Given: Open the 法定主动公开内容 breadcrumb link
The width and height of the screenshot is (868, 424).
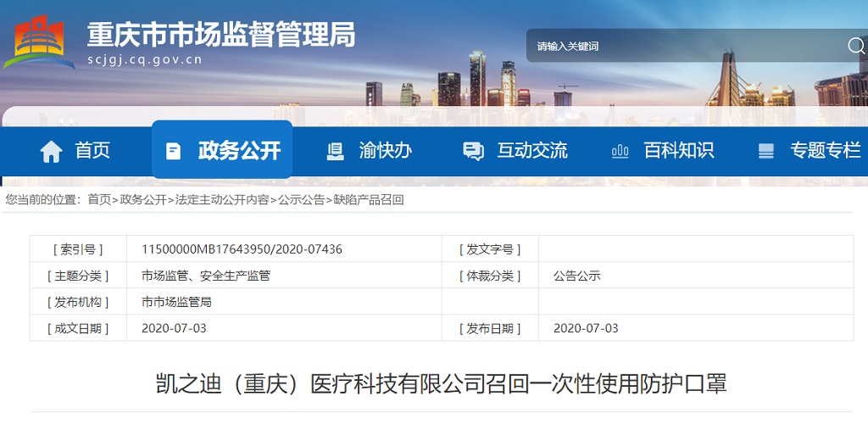Looking at the screenshot, I should (x=222, y=200).
